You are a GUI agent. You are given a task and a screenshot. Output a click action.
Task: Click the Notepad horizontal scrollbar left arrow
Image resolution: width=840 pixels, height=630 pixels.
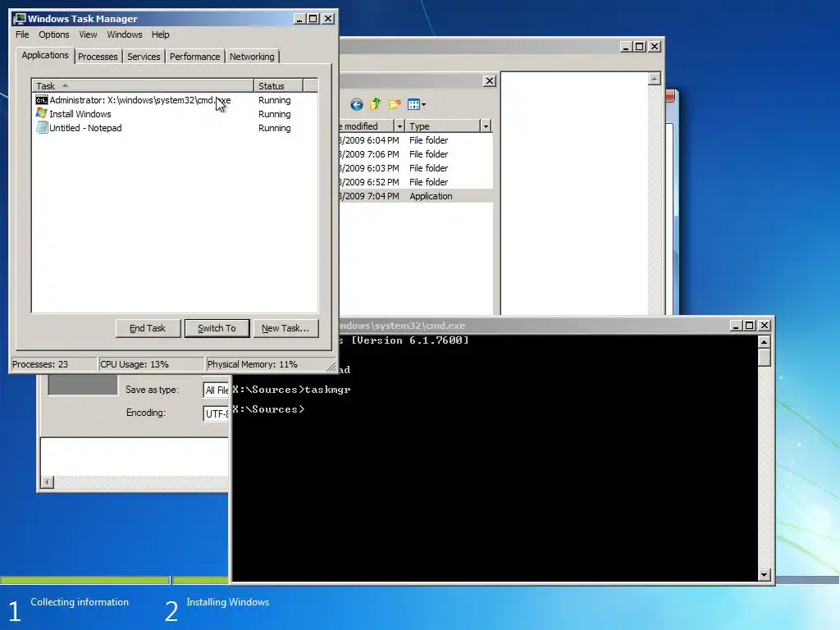(48, 482)
